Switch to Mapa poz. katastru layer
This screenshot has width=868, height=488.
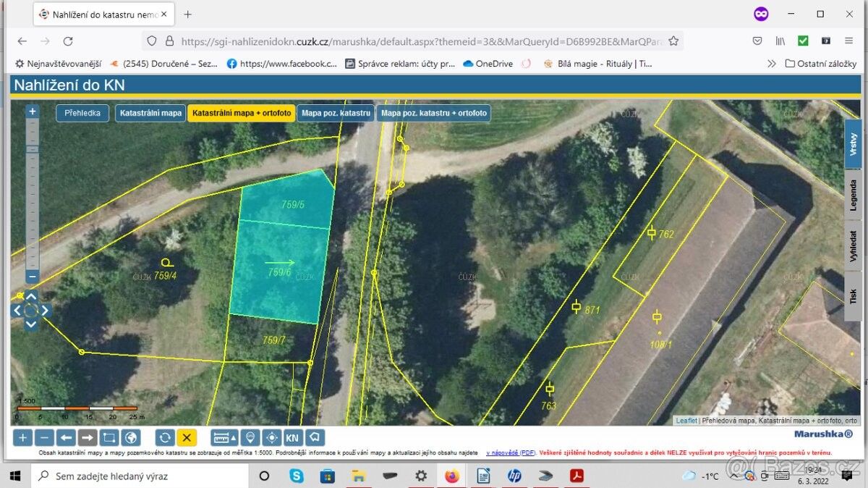[336, 114]
